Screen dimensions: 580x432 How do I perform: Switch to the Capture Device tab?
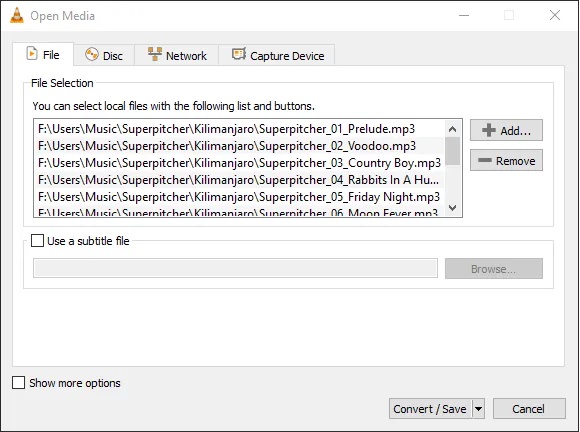pyautogui.click(x=277, y=55)
